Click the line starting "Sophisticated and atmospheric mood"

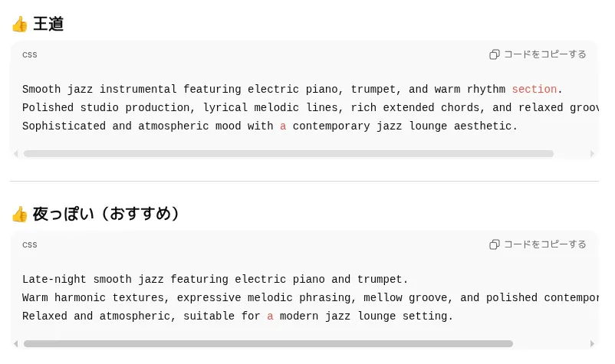point(270,126)
